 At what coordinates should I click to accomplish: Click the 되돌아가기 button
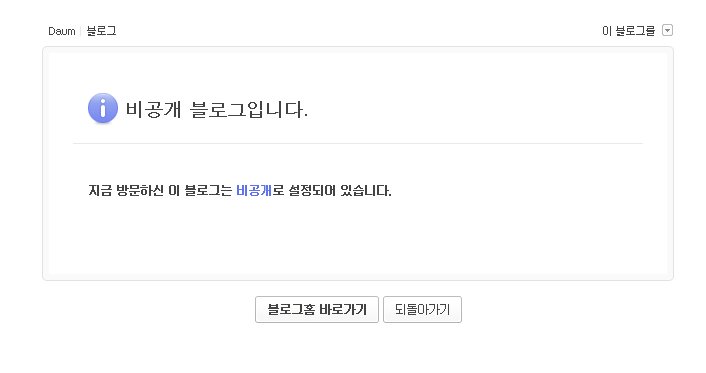click(422, 309)
